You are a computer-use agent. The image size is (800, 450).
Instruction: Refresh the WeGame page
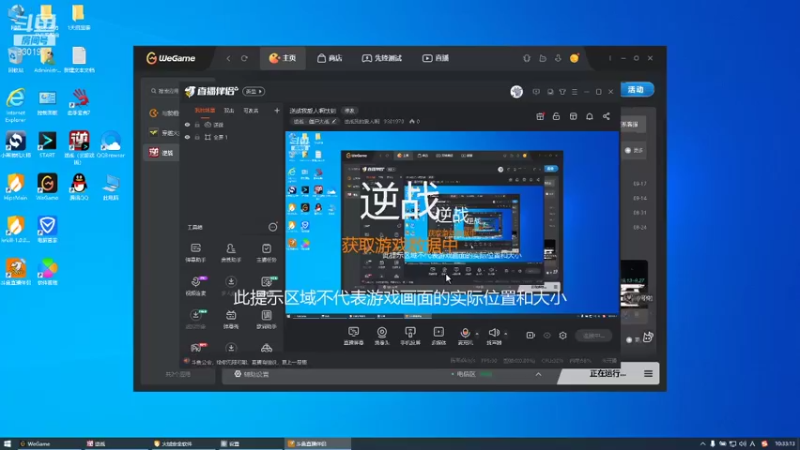[244, 58]
